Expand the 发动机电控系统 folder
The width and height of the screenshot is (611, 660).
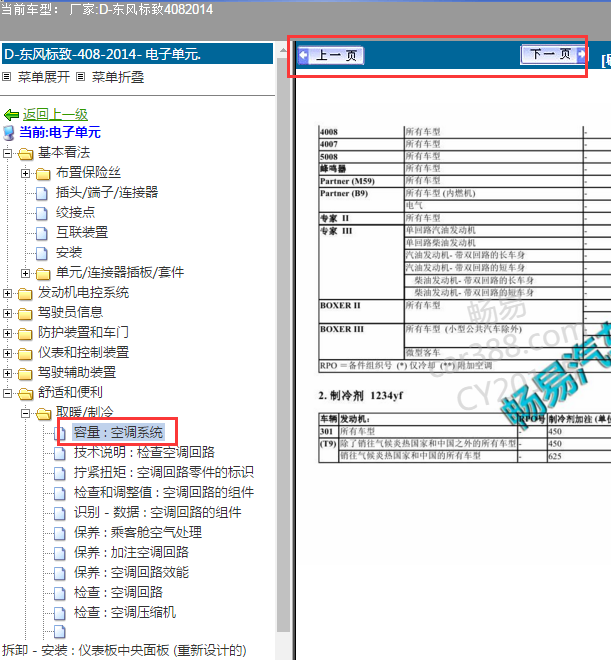tap(7, 293)
